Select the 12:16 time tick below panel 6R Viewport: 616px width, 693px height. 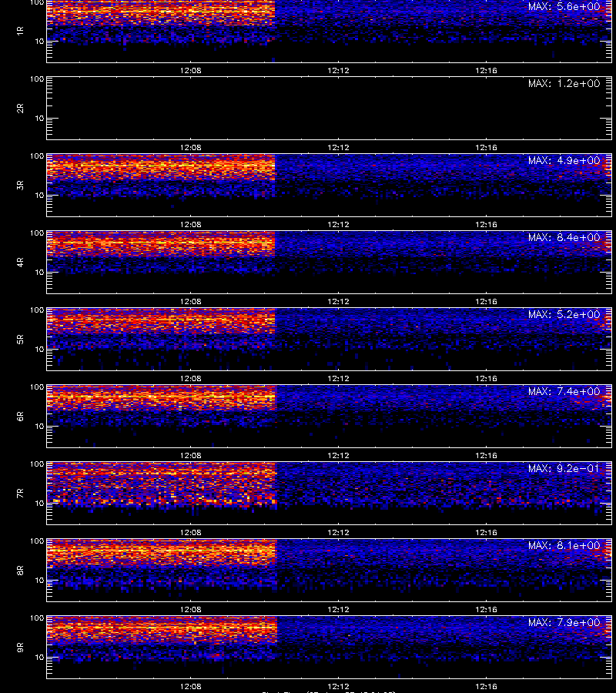point(486,455)
